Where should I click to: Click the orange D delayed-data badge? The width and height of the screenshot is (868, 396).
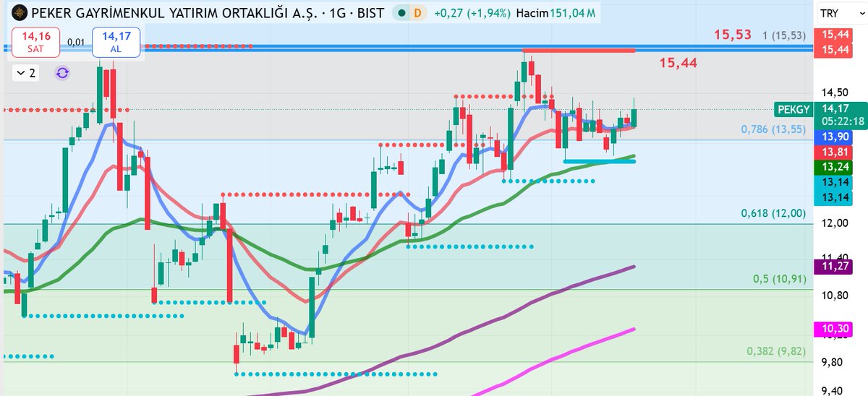(417, 14)
